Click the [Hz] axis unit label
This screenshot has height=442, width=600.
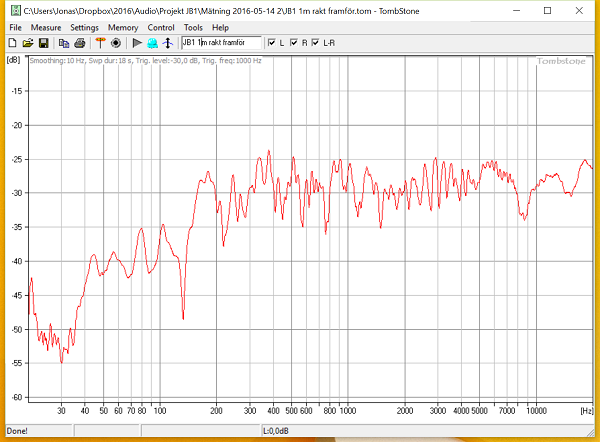pyautogui.click(x=587, y=411)
